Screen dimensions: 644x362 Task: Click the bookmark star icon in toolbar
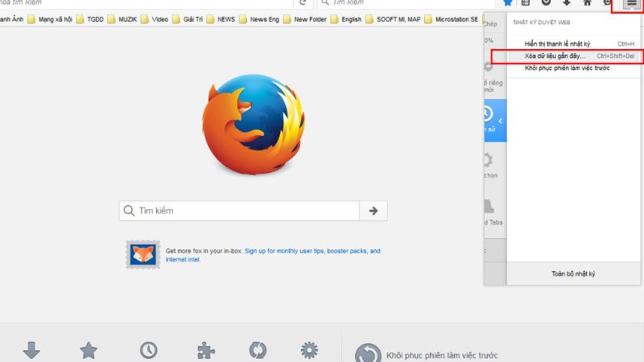coord(508,3)
